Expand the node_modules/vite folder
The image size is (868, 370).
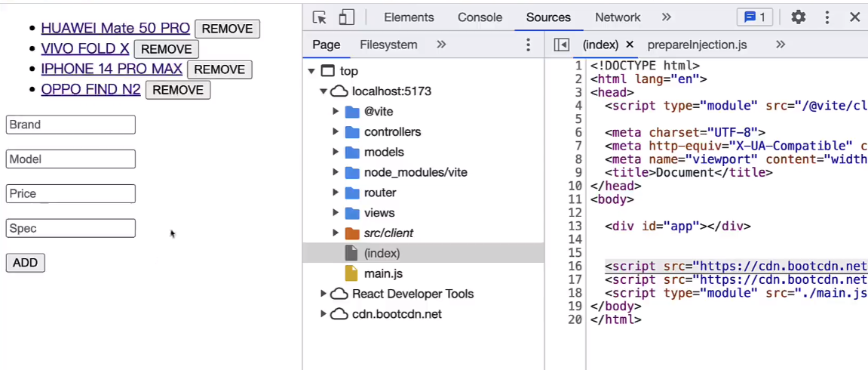[x=336, y=172]
